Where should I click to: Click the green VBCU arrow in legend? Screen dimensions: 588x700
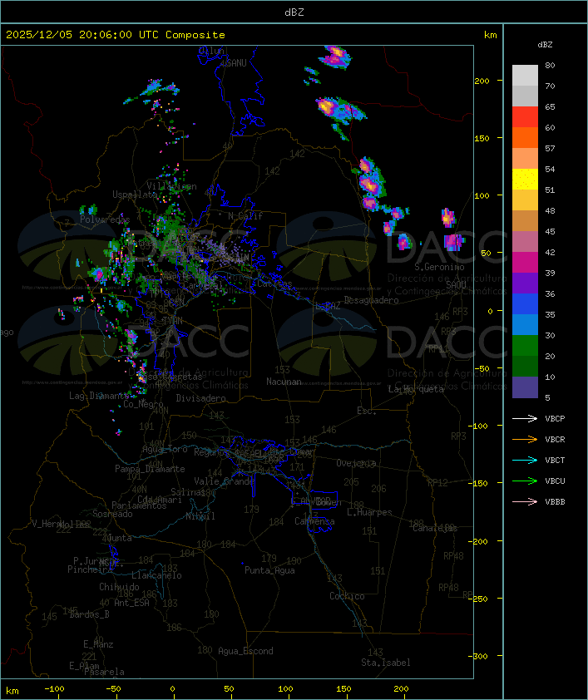pyautogui.click(x=525, y=481)
